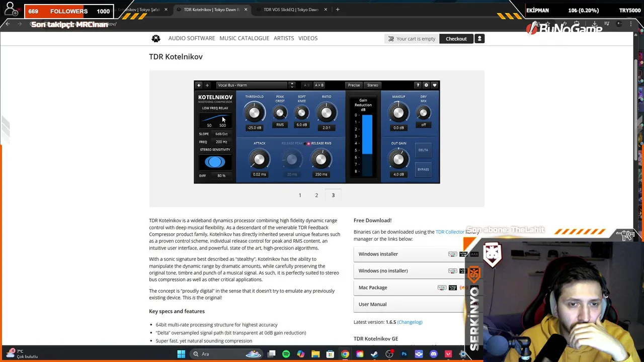The width and height of the screenshot is (644, 362).
Task: Open the FREQ 200 Hz value field
Action: [x=221, y=142]
